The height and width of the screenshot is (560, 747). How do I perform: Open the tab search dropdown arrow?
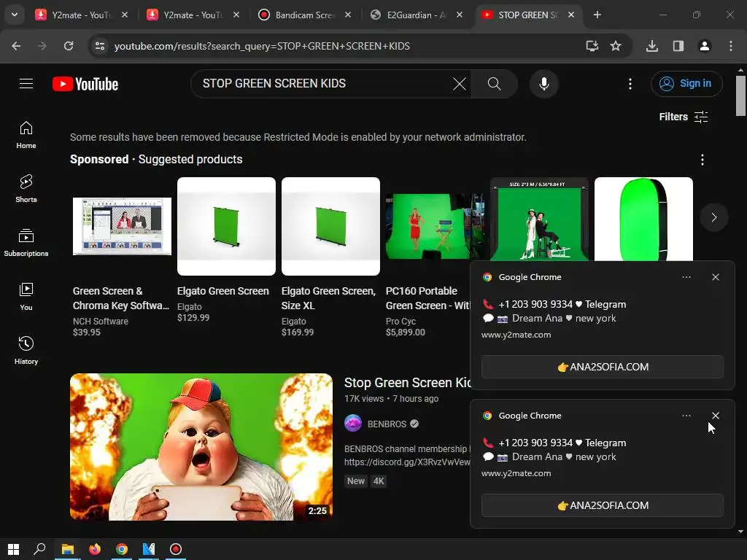(15, 15)
